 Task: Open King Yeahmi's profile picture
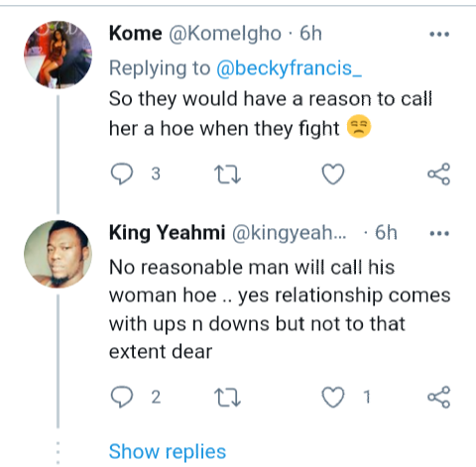point(58,254)
